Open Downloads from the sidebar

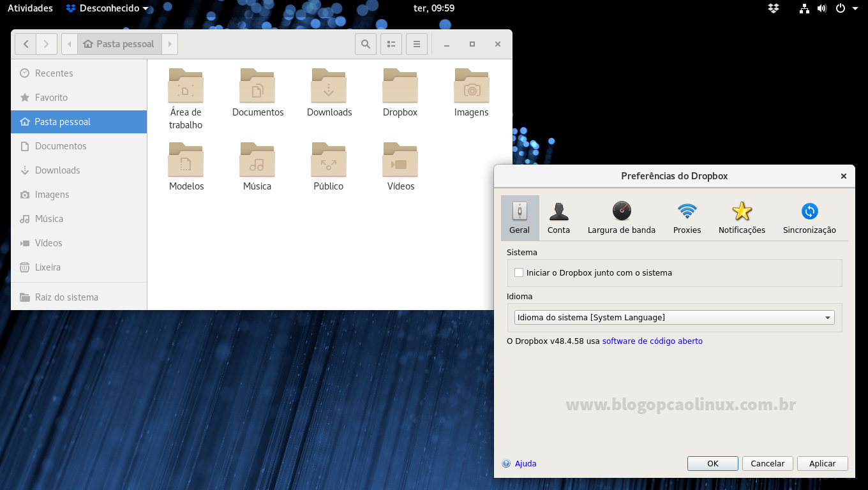[x=79, y=170]
